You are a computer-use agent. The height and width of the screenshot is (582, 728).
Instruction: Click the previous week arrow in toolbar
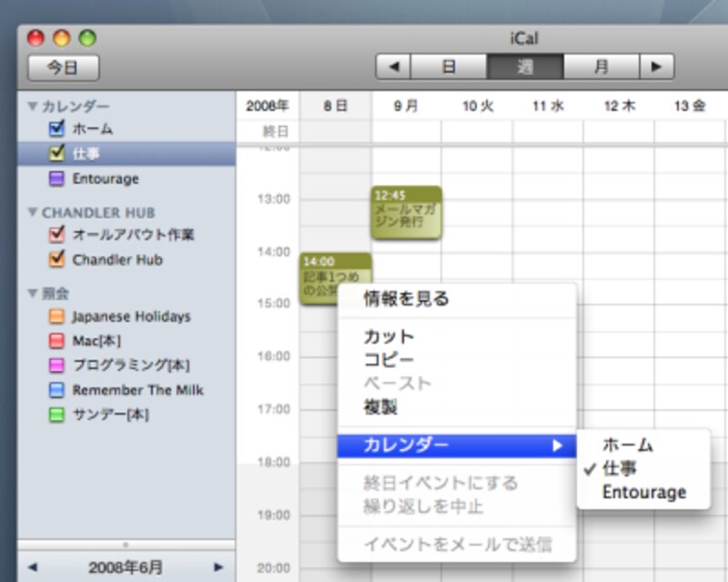click(393, 67)
